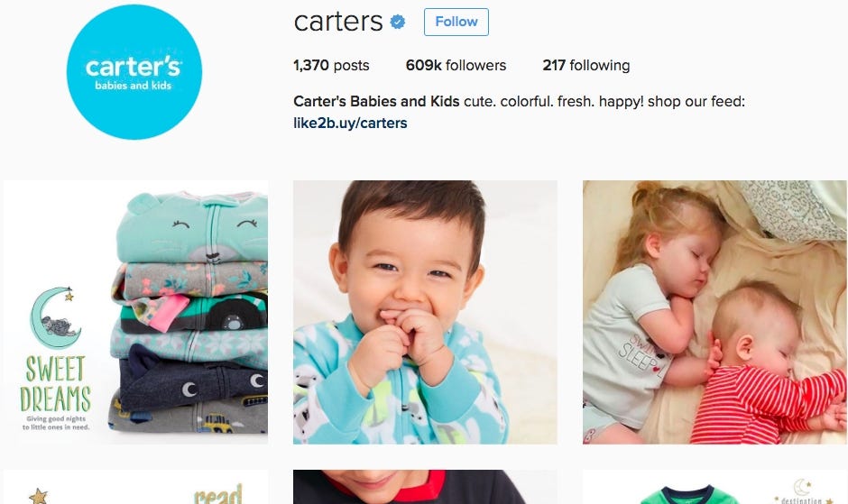Click the 'Giving good nights' caption text
Viewport: 848px width, 504px height.
point(56,423)
